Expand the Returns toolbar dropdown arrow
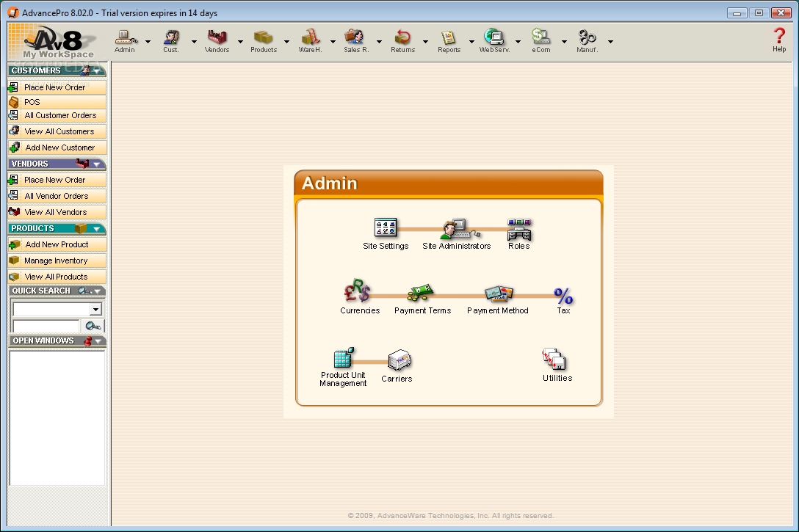 [x=425, y=42]
